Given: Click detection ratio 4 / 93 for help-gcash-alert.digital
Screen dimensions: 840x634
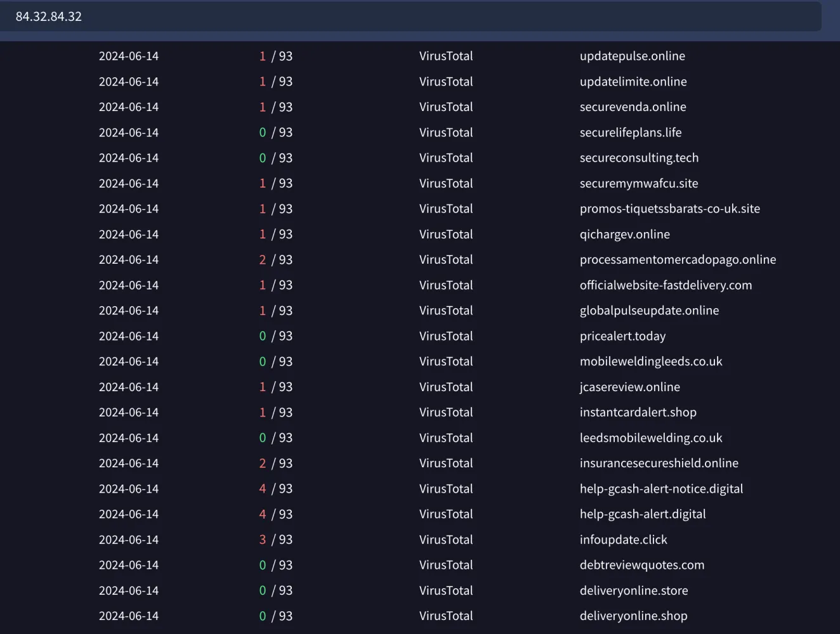Looking at the screenshot, I should coord(276,514).
